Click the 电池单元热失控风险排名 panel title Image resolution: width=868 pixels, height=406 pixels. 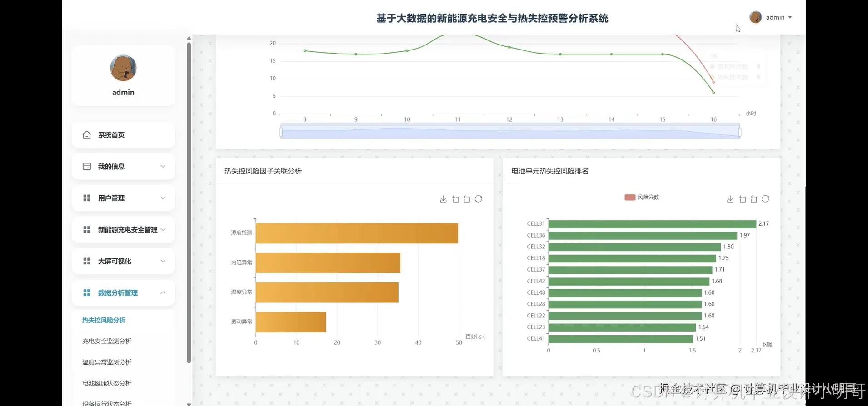(550, 171)
